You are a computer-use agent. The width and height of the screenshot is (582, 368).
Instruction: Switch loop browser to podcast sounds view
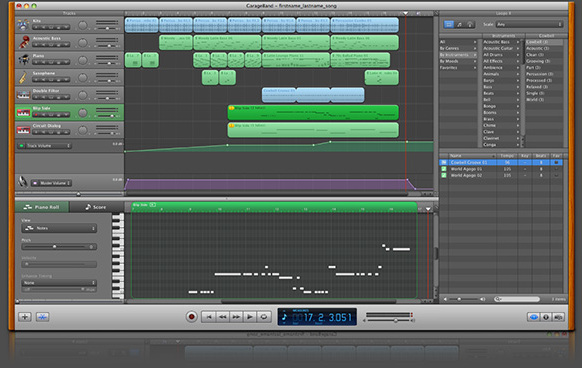pos(470,25)
